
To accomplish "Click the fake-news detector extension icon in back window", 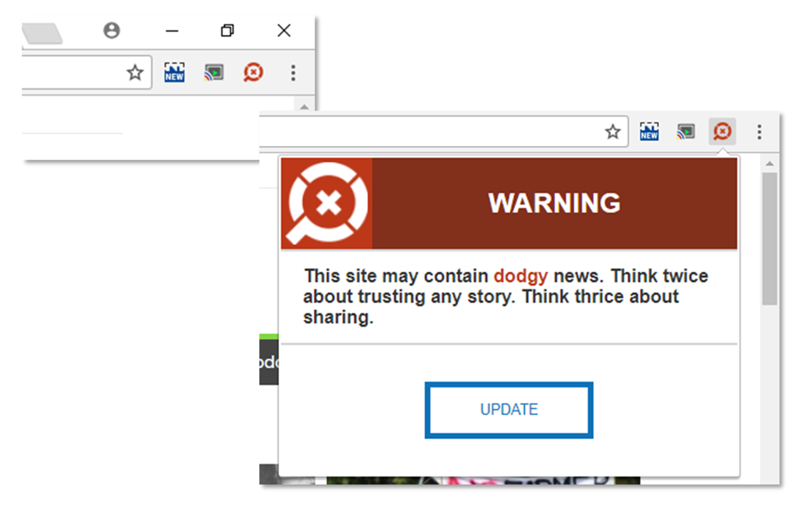I will [253, 72].
